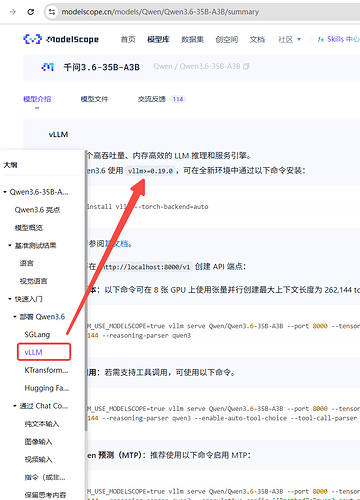
Task: Click the 114 feedback count badge
Action: (x=178, y=99)
